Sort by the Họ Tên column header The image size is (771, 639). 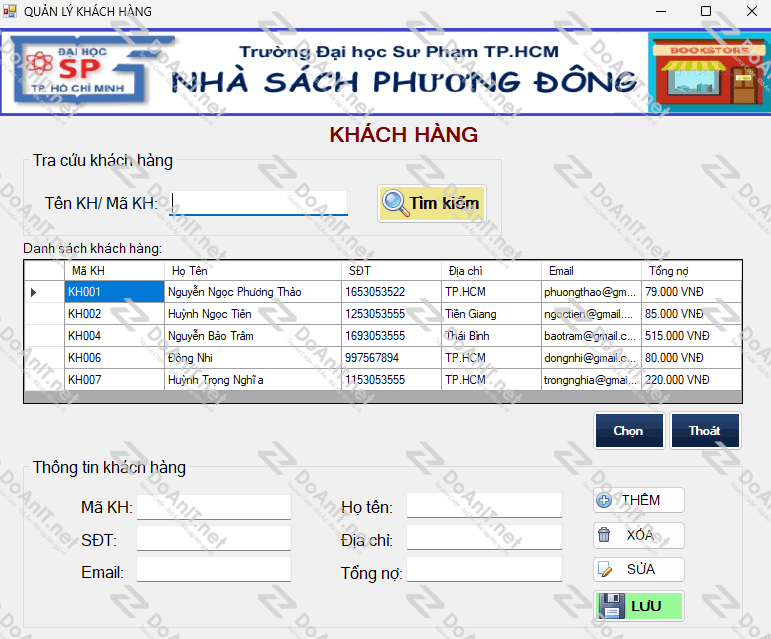(x=253, y=271)
